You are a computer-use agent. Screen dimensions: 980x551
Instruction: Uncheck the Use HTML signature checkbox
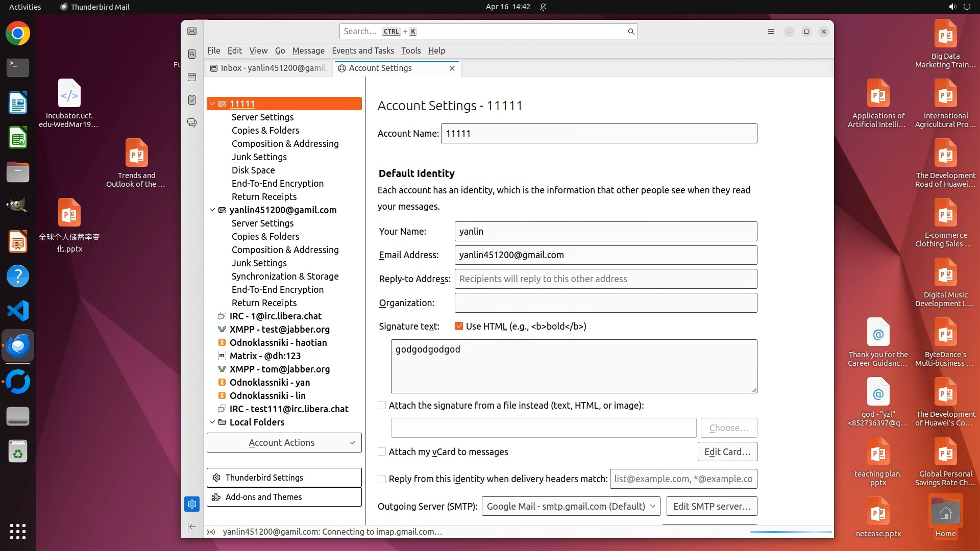(458, 327)
